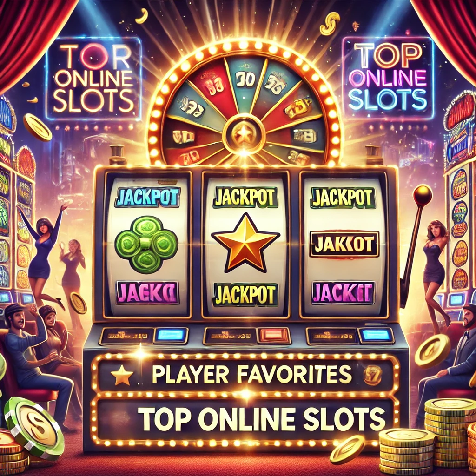This screenshot has width=476, height=476.
Task: Click the gold emblem right of Player Favorites
Action: point(373,374)
